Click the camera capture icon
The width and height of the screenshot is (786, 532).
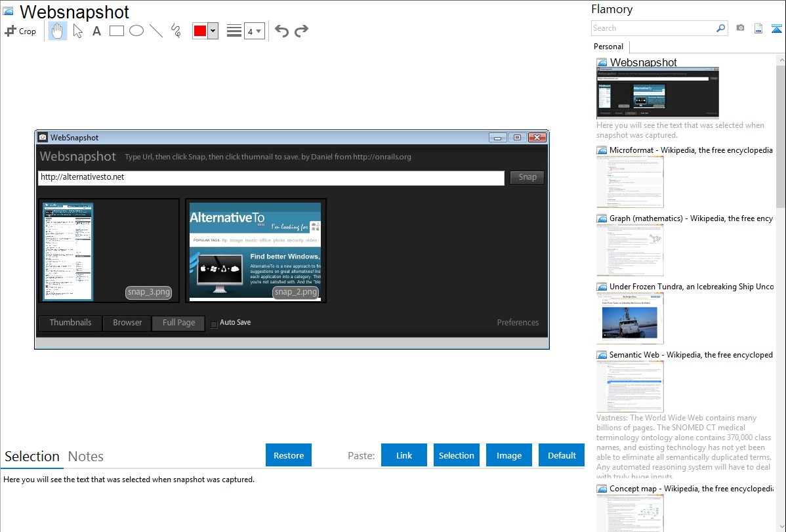coord(740,28)
